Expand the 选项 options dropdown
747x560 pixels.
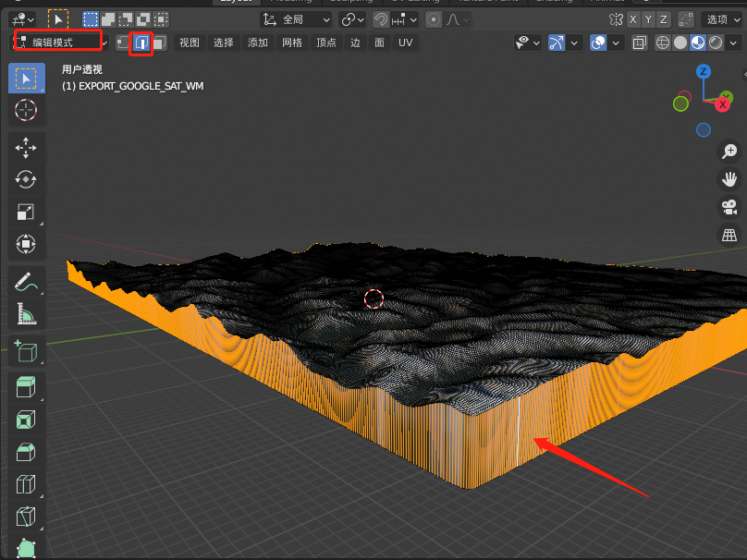(x=722, y=19)
